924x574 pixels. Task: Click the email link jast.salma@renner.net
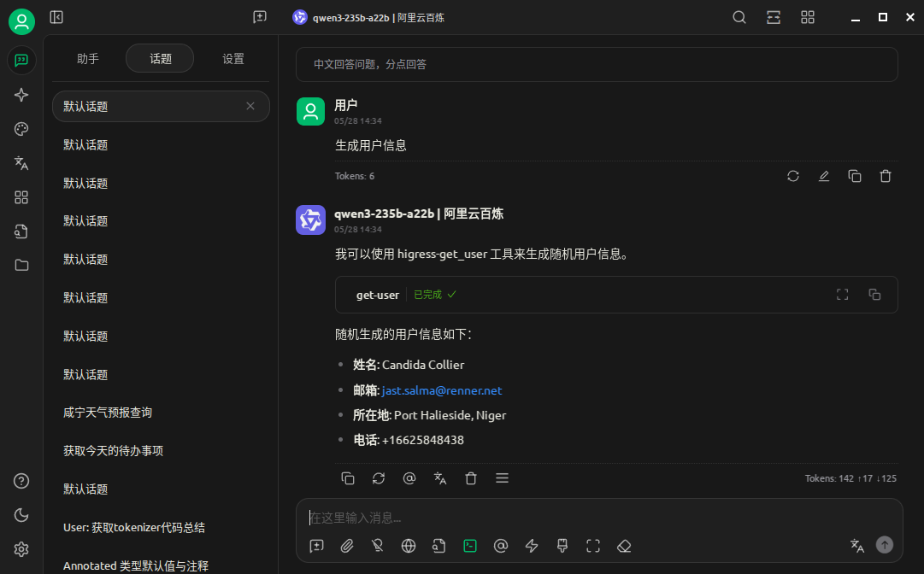point(442,390)
